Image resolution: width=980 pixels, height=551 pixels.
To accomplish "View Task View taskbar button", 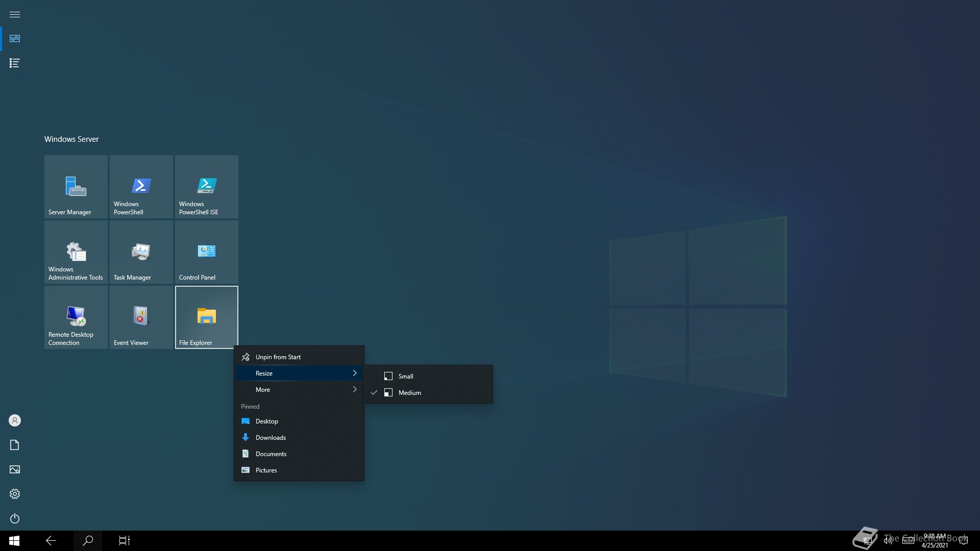I will pyautogui.click(x=124, y=540).
